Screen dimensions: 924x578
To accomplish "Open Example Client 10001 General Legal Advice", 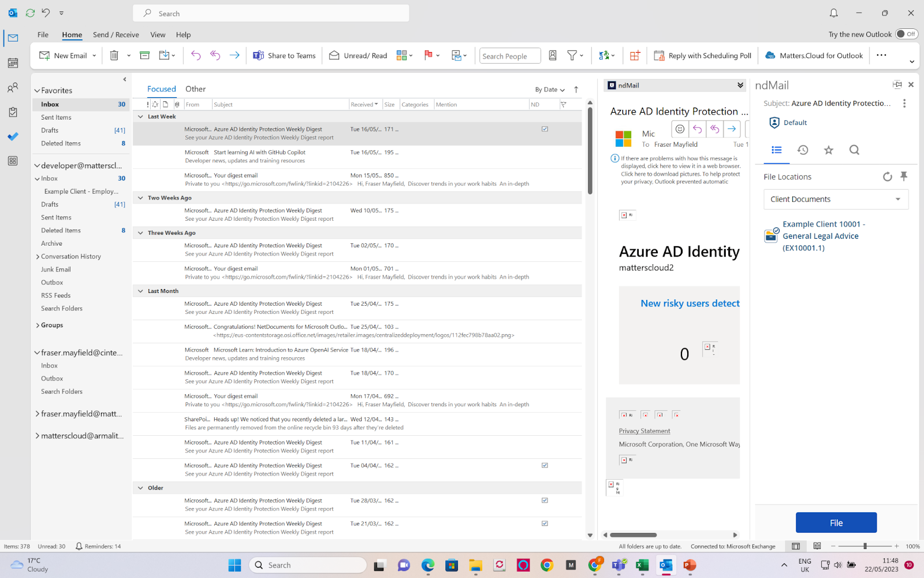I will (x=823, y=236).
